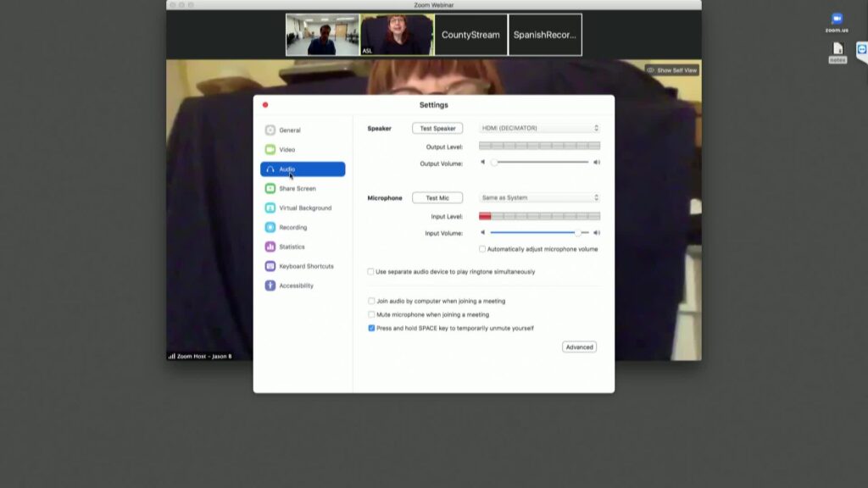The image size is (868, 488).
Task: Open Video settings section
Action: [303, 149]
